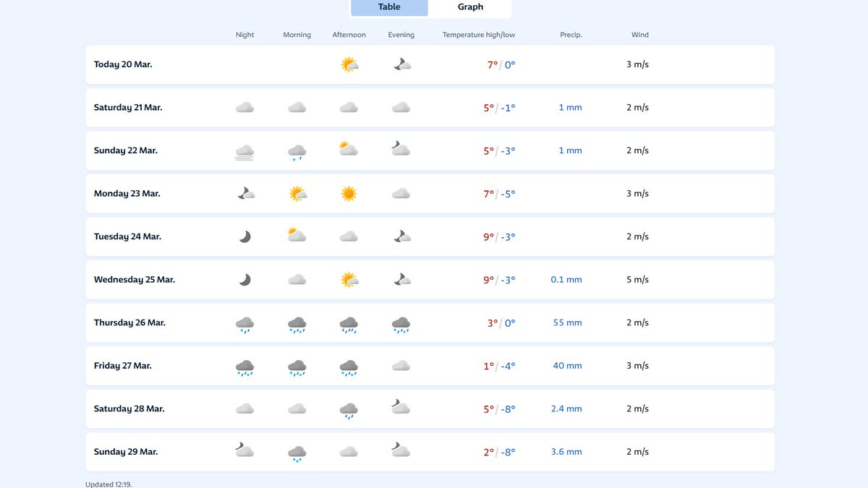Expand the Sunday 29 Mar. row
This screenshot has width=868, height=488.
430,452
